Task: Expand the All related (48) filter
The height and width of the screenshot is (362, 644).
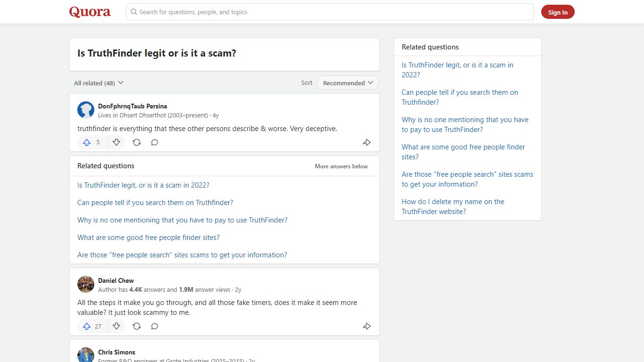Action: pyautogui.click(x=99, y=83)
